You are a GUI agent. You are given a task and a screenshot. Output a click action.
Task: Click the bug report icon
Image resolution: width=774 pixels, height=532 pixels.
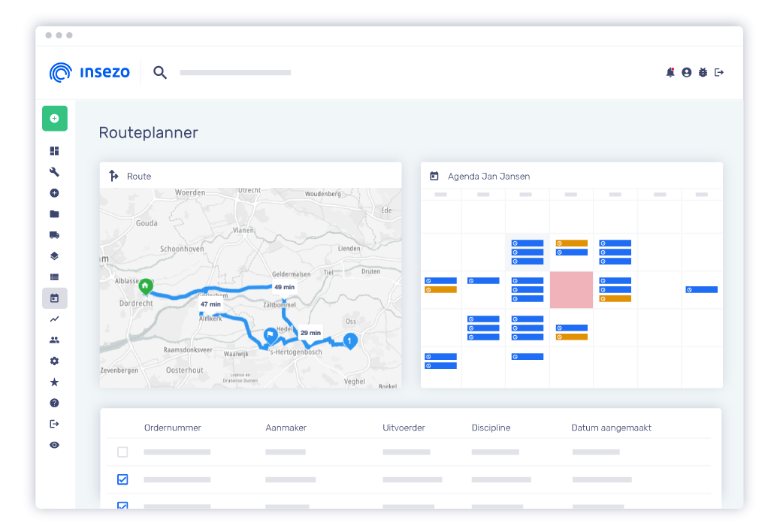(x=703, y=73)
